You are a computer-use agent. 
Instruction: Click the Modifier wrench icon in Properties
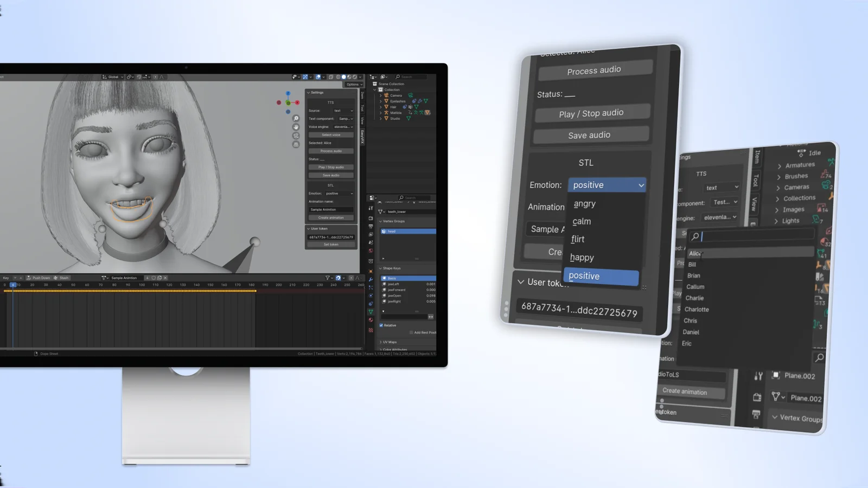pos(371,280)
